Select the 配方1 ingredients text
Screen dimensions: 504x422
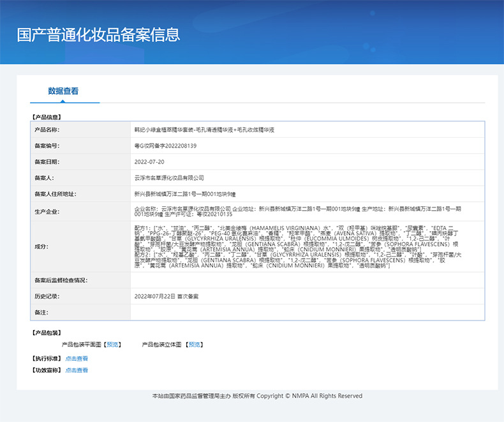(x=297, y=239)
